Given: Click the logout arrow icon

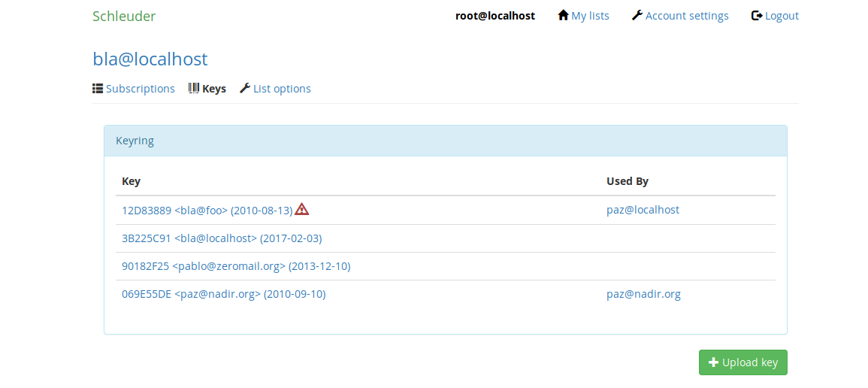Looking at the screenshot, I should (757, 16).
